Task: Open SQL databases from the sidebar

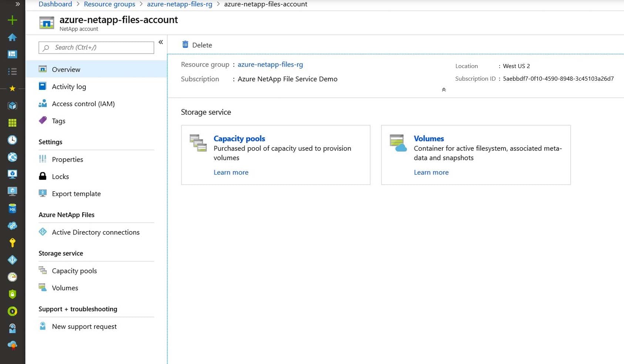Action: pos(12,208)
